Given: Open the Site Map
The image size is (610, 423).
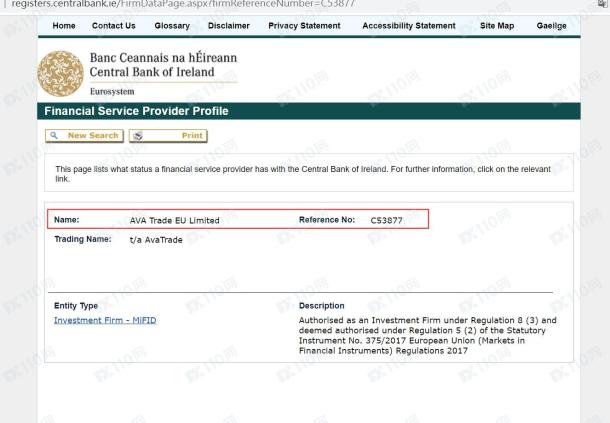Looking at the screenshot, I should [x=497, y=26].
